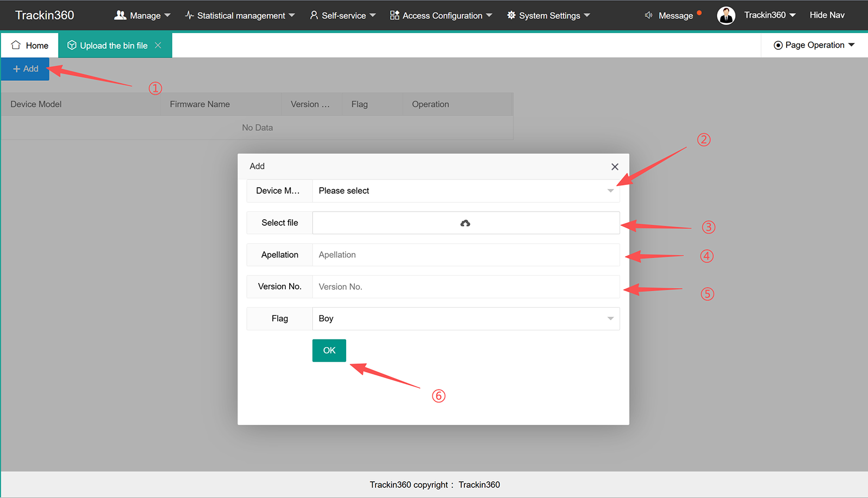Image resolution: width=868 pixels, height=498 pixels.
Task: Focus the Version No. input field
Action: pyautogui.click(x=466, y=286)
